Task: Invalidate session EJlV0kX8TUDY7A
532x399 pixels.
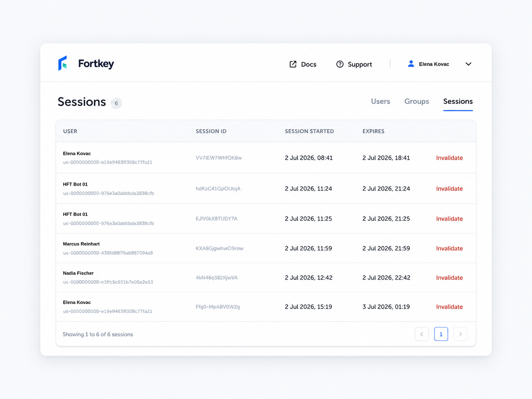Action: point(450,219)
